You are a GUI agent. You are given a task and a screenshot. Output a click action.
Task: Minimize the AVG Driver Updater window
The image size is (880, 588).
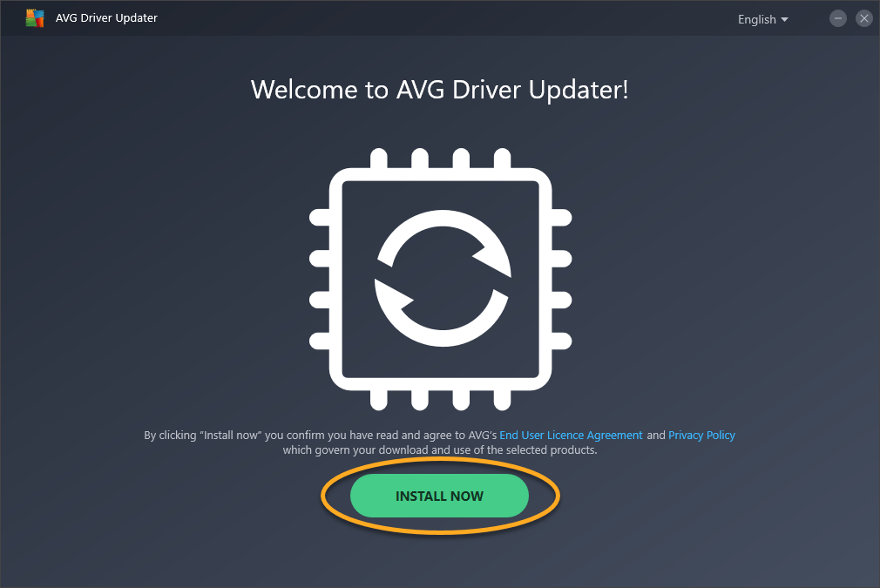click(x=838, y=18)
